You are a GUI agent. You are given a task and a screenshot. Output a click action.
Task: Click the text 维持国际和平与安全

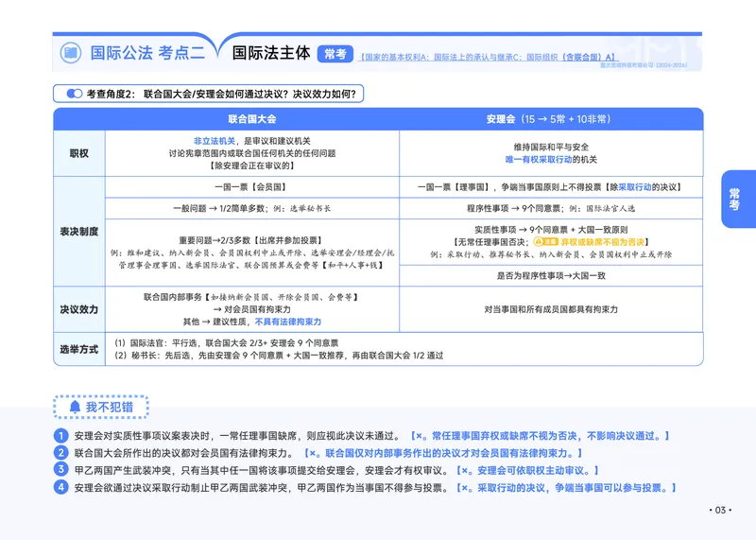[x=551, y=147]
